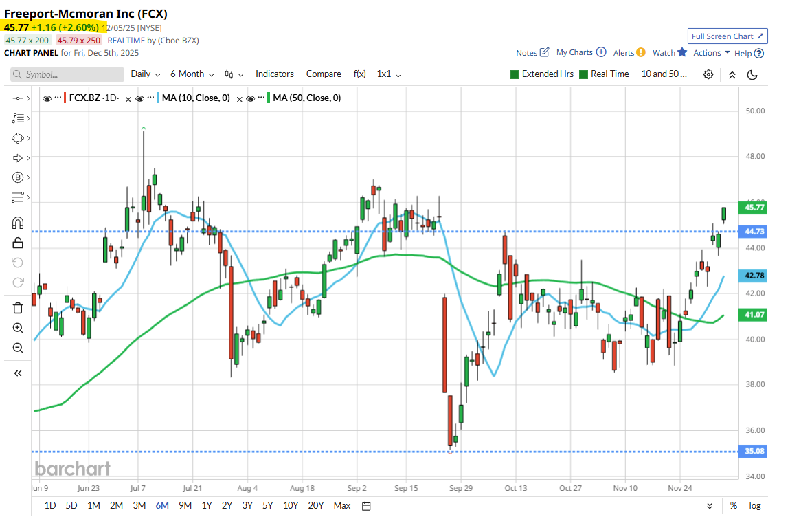Zoom in using the magnifier plus icon
This screenshot has height=532, width=812.
[18, 328]
